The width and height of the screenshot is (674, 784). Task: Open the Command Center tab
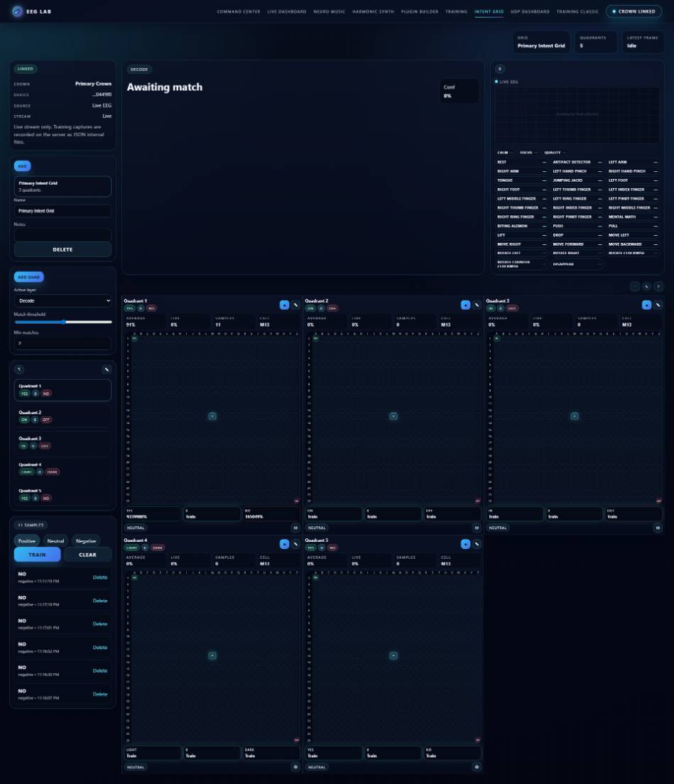[x=239, y=11]
